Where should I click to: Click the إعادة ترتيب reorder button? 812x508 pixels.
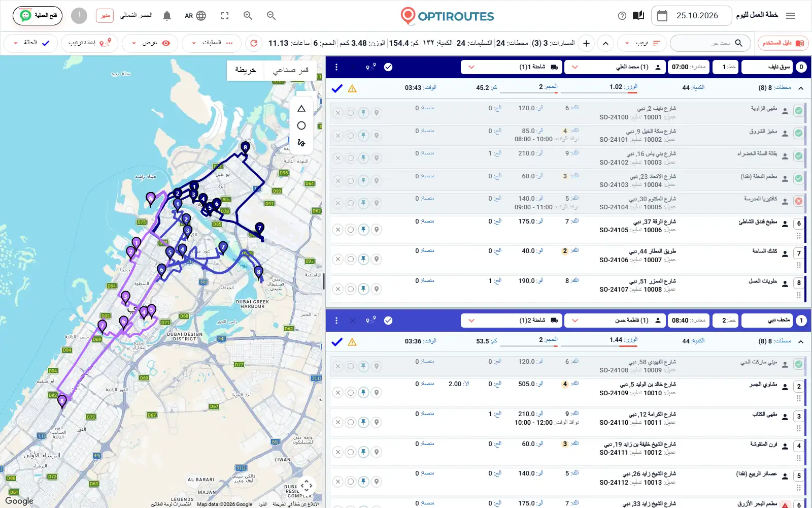90,43
